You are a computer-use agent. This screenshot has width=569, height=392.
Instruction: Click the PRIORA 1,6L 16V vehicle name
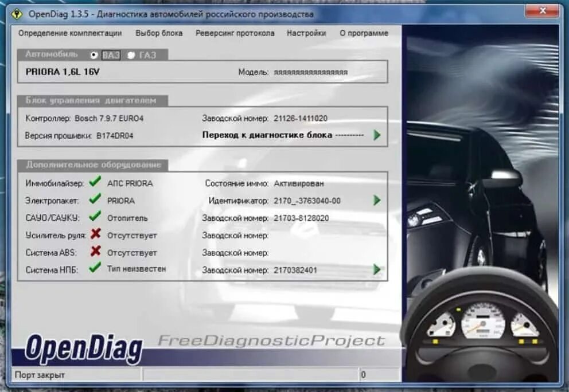(x=63, y=72)
